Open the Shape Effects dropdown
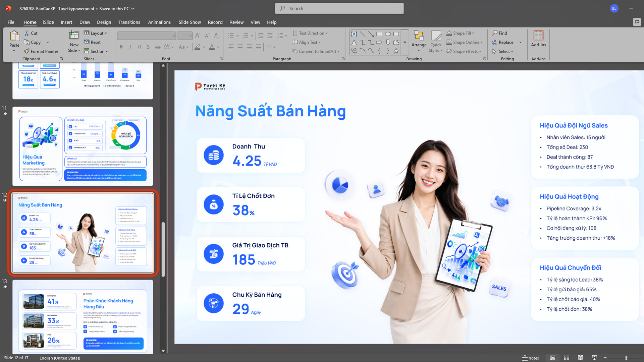Viewport: 644px width, 362px height. [464, 51]
